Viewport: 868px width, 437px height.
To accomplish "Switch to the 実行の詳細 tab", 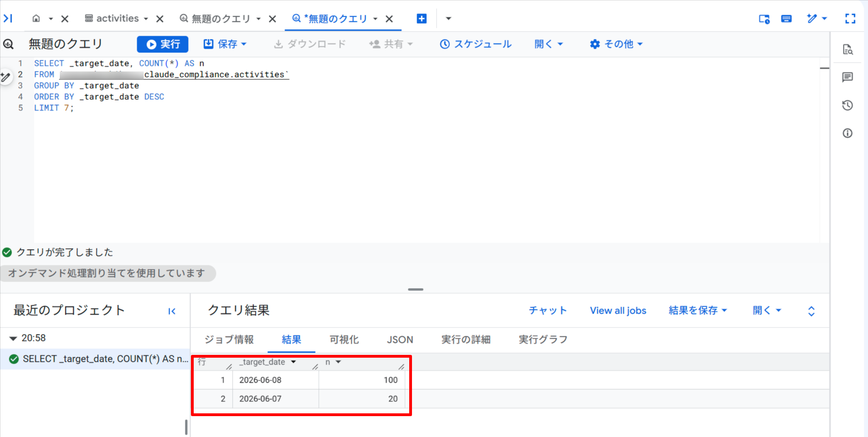I will point(466,340).
